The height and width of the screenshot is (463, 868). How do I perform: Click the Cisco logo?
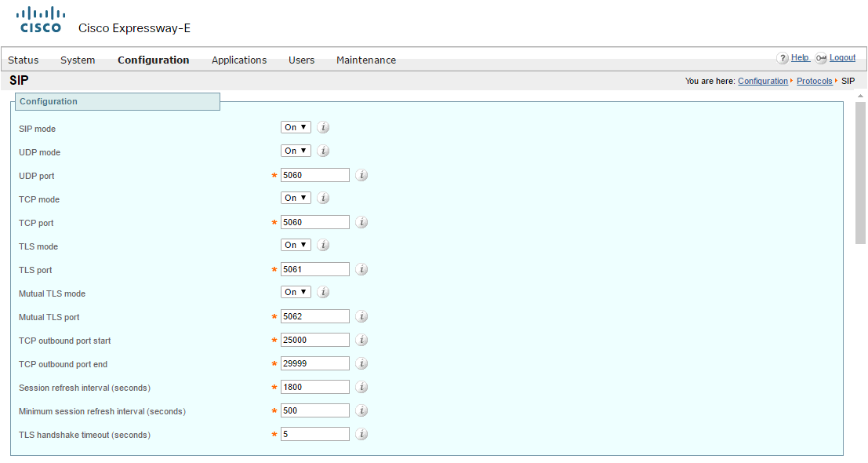point(41,20)
